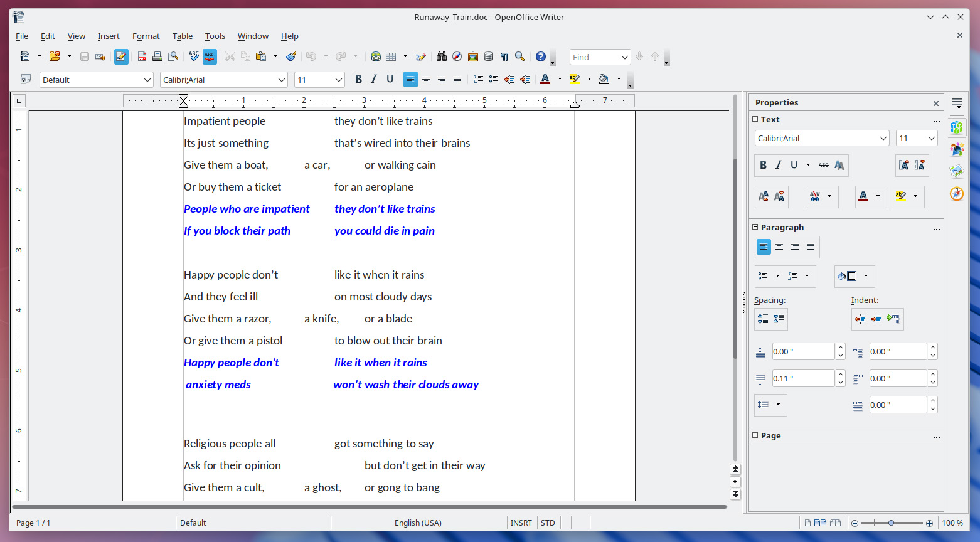The height and width of the screenshot is (542, 980).
Task: Click the Format Paintbrush icon
Action: tap(291, 57)
